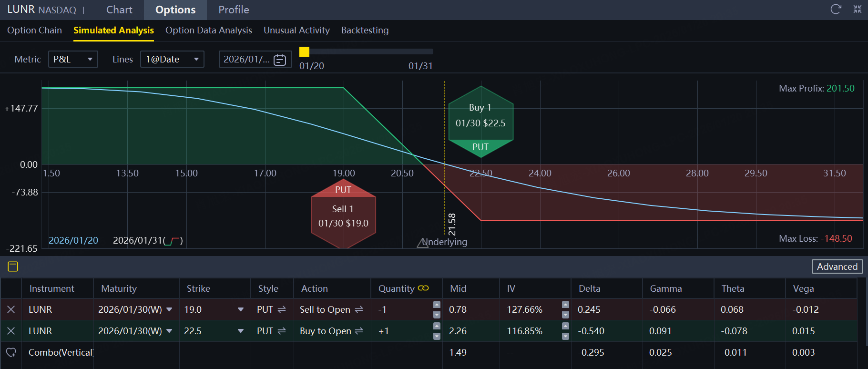Screen dimensions: 868x369
Task: Click the collapse window arrows icon
Action: pos(857,10)
